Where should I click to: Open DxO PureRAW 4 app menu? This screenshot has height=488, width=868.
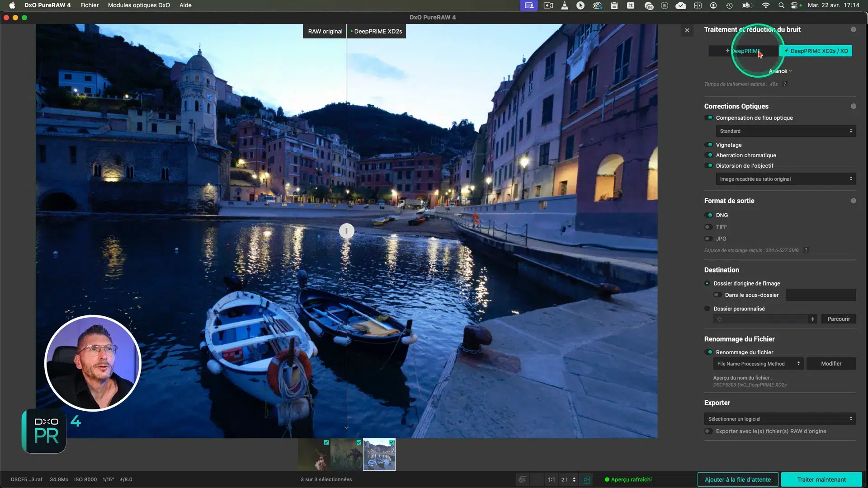[47, 5]
